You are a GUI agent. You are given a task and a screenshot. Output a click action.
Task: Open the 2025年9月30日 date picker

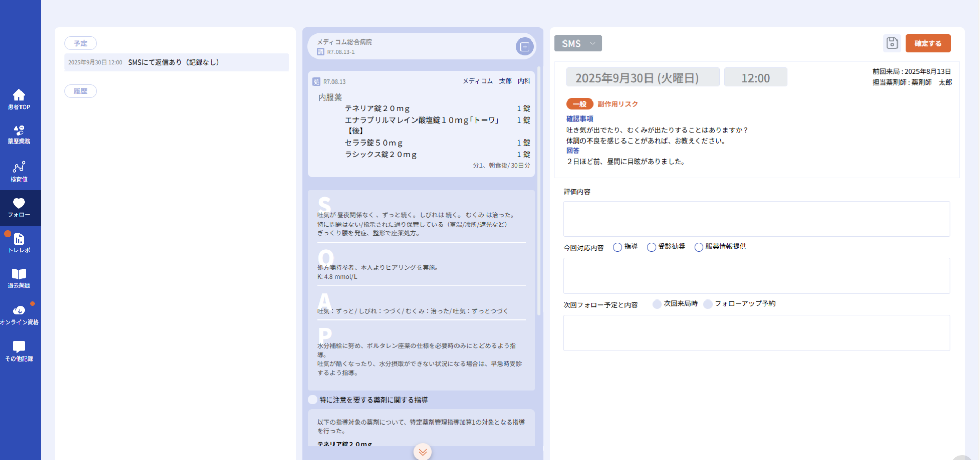tap(642, 77)
